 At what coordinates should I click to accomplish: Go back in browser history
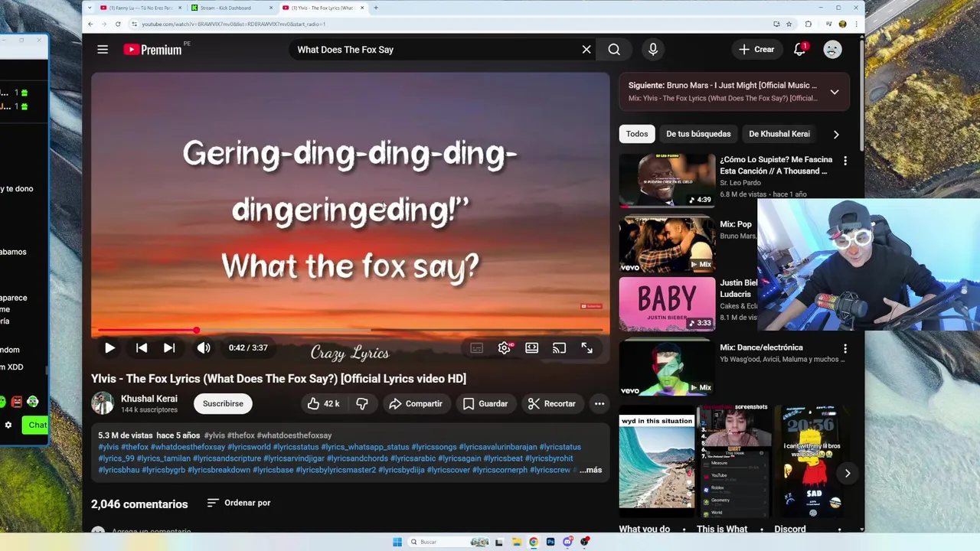pyautogui.click(x=90, y=24)
